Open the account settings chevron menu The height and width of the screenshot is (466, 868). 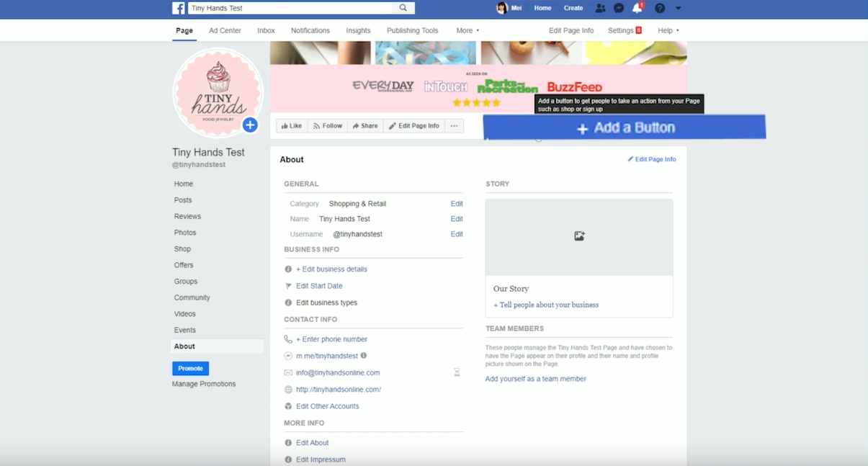tap(677, 8)
